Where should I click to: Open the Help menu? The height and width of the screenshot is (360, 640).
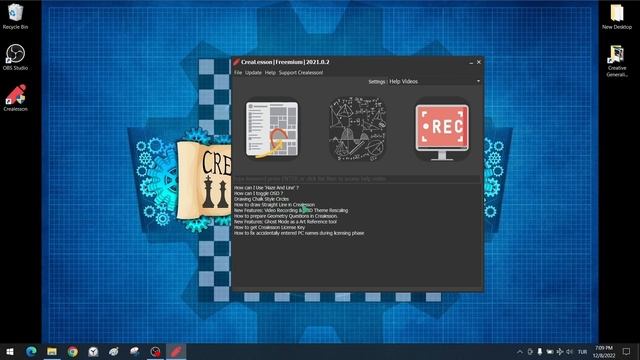(270, 73)
